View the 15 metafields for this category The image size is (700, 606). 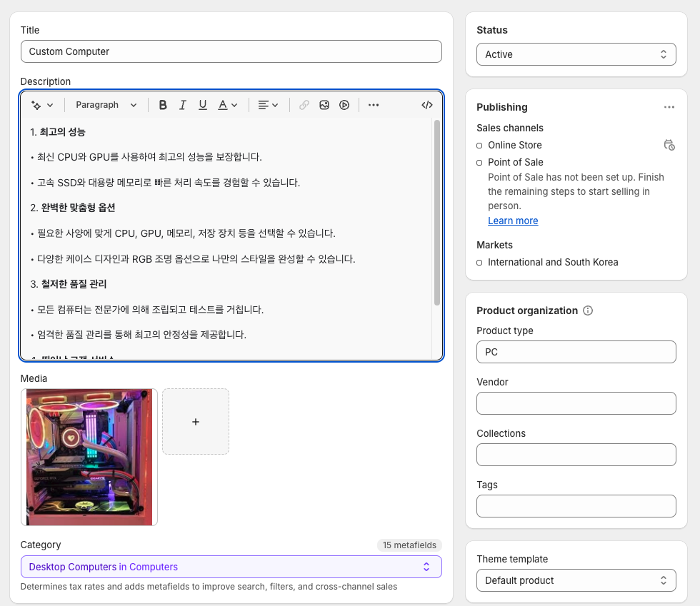tap(409, 545)
